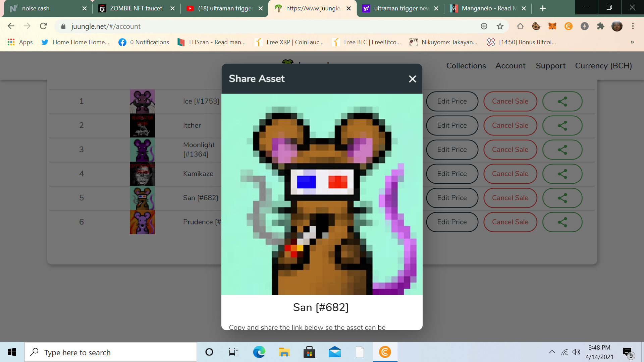Image resolution: width=644 pixels, height=362 pixels.
Task: Share the Moonlight [#1364] asset
Action: coord(562,149)
